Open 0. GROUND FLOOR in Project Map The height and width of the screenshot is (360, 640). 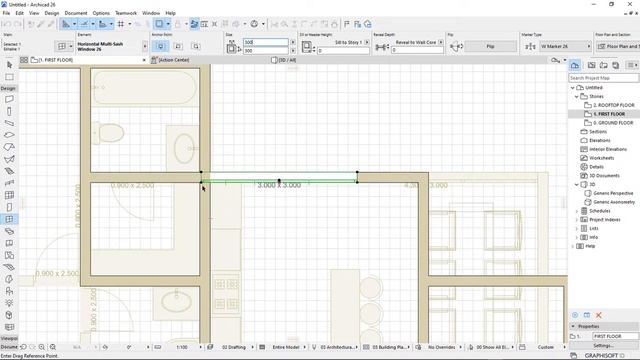(x=609, y=123)
